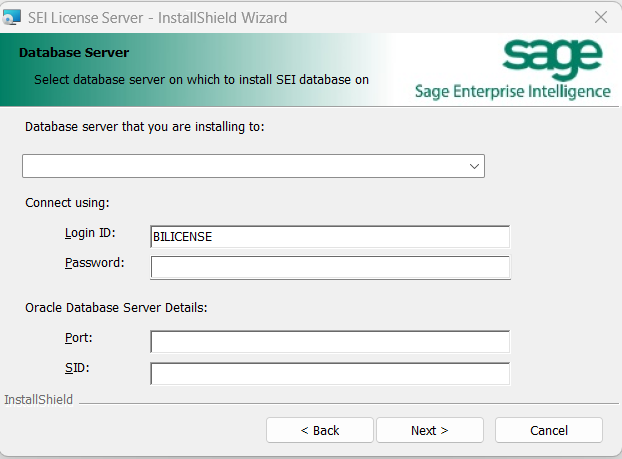Click the Login ID field containing BILICENSE
The height and width of the screenshot is (459, 622).
[330, 236]
